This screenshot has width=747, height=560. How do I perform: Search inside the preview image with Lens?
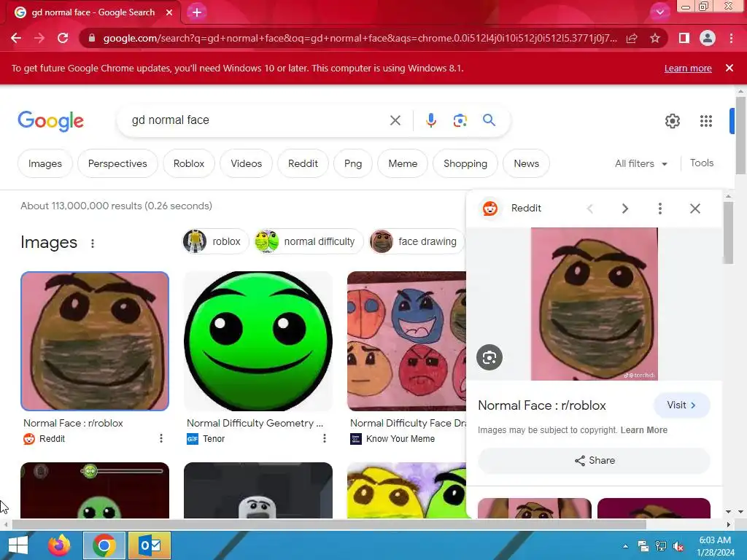pyautogui.click(x=489, y=357)
